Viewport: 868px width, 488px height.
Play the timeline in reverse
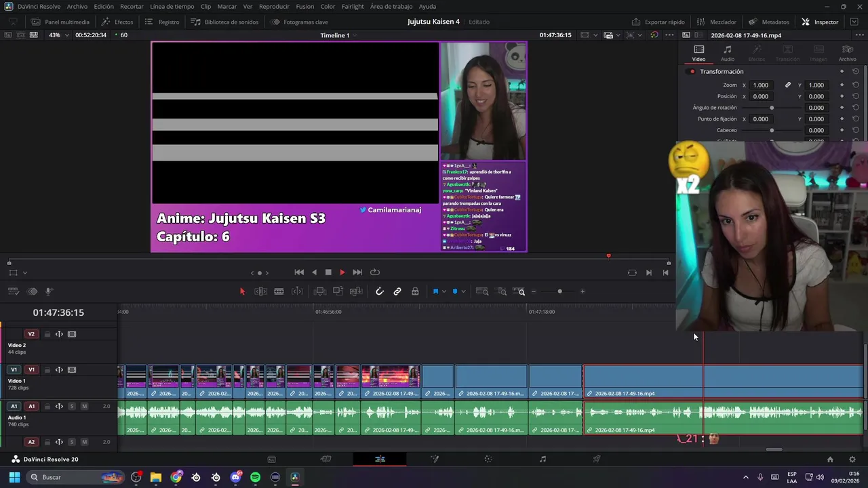(314, 272)
